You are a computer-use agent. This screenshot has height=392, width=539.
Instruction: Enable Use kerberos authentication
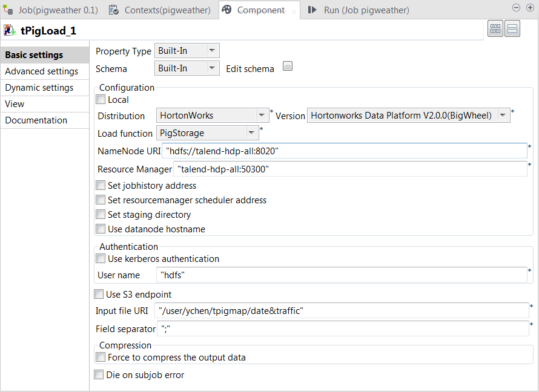coord(100,258)
